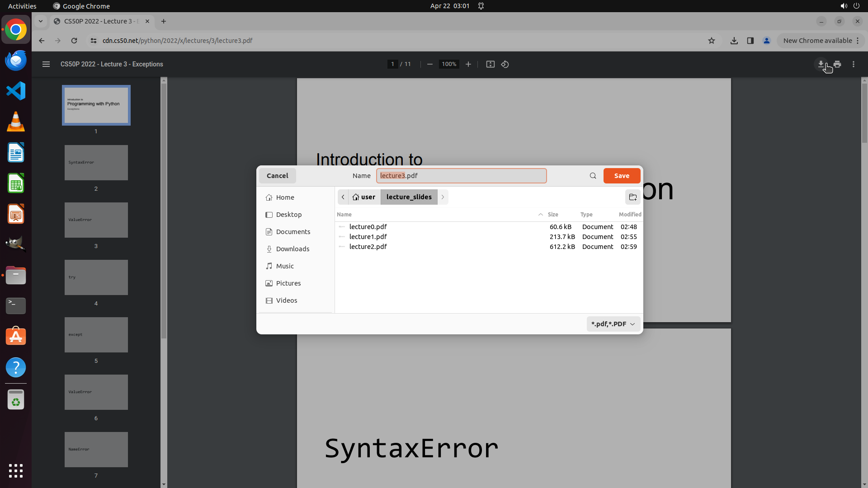Cancel the save dialog

click(277, 176)
